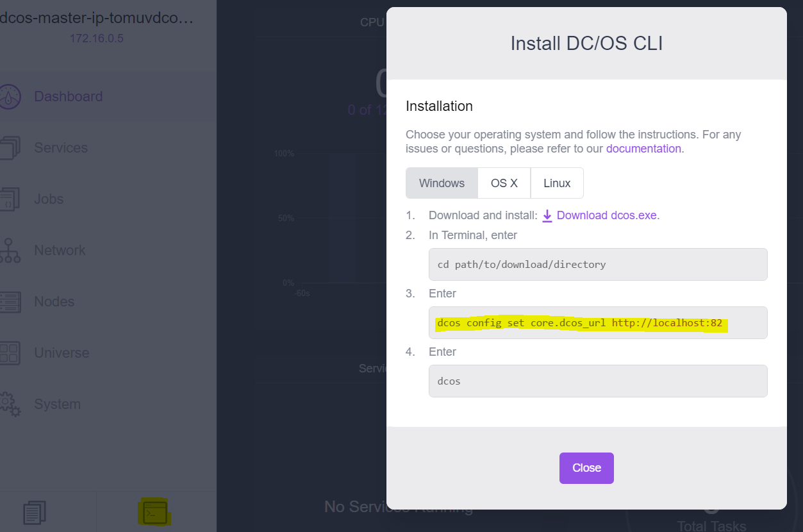Click the cd path/to/download/directory command box
Screen dimensions: 803x532
coord(598,264)
